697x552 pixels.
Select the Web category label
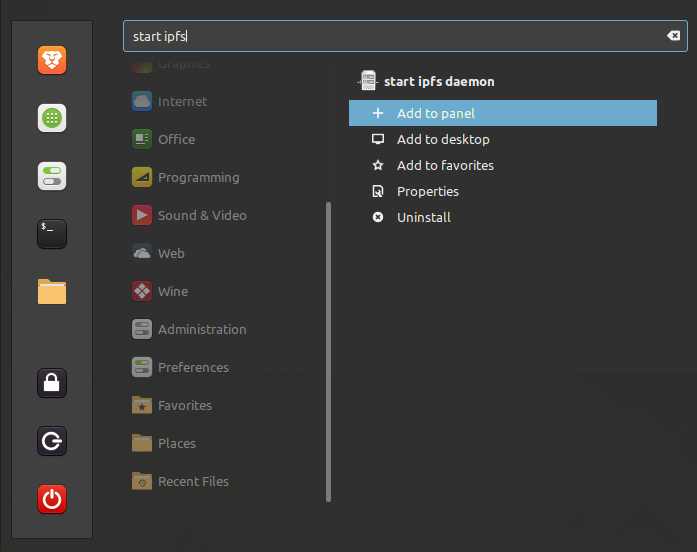(x=171, y=253)
